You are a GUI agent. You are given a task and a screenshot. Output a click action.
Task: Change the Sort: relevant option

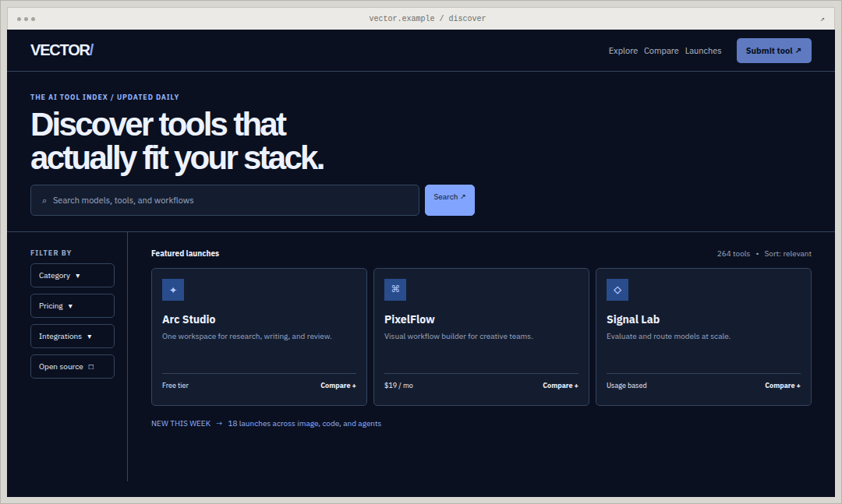point(787,254)
